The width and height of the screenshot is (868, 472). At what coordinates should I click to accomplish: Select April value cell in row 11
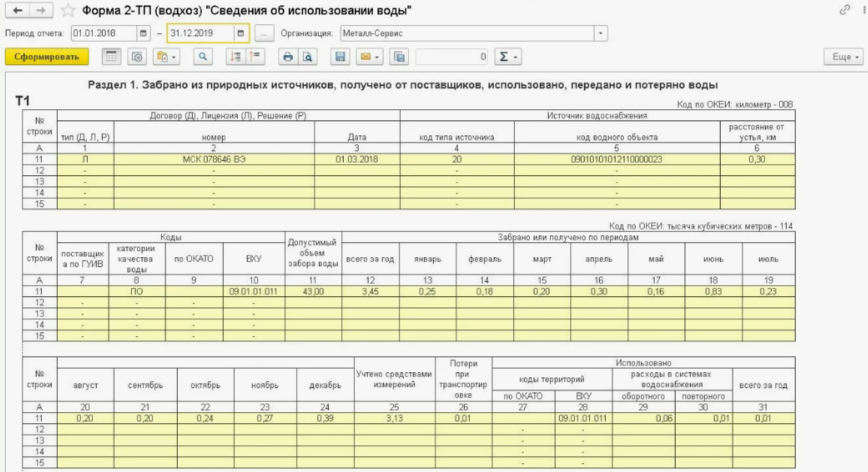coord(599,292)
